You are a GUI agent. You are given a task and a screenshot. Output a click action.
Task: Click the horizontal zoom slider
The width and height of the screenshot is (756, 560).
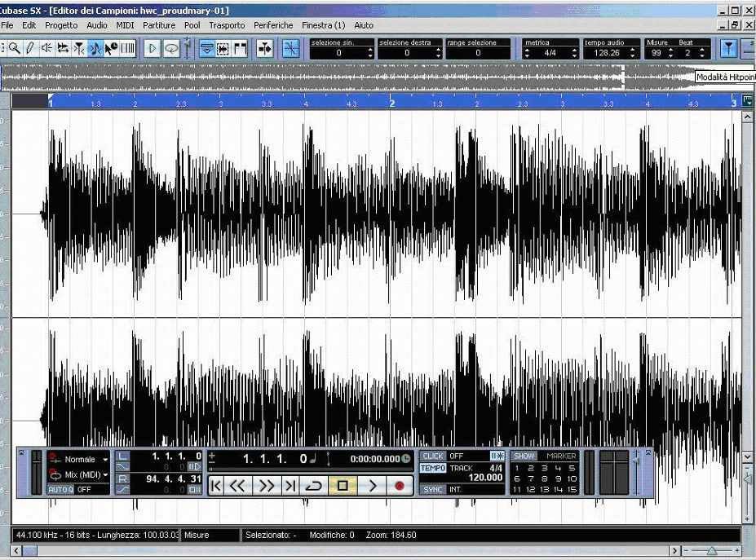pos(713,552)
